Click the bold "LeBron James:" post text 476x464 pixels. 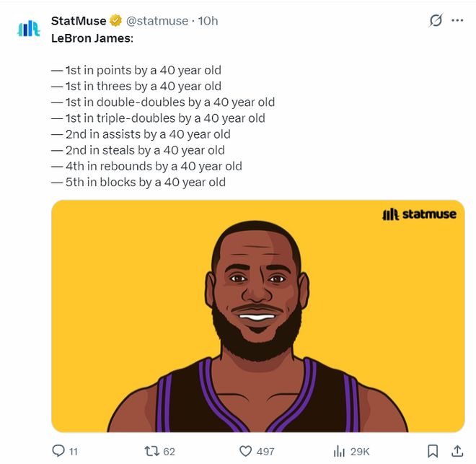click(x=92, y=38)
